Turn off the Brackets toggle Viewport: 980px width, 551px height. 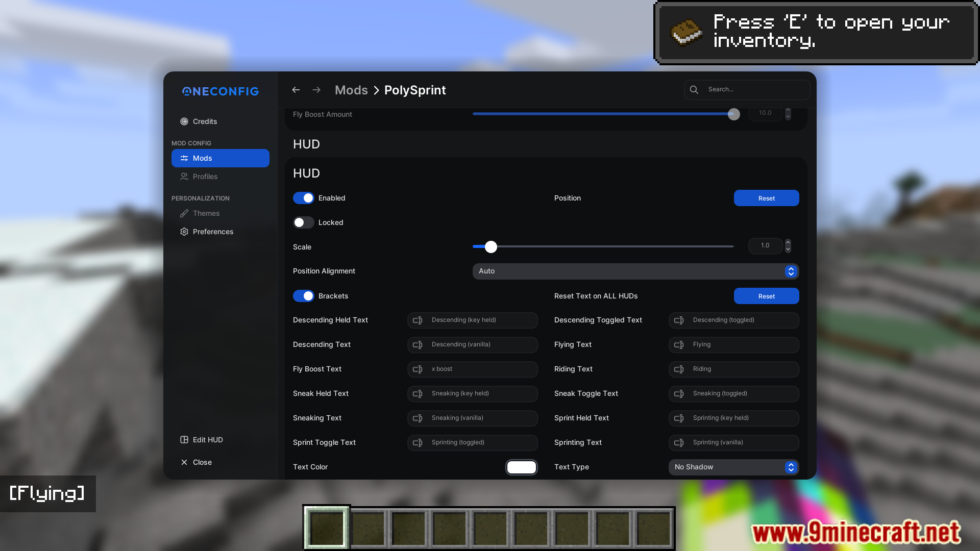[x=304, y=296]
